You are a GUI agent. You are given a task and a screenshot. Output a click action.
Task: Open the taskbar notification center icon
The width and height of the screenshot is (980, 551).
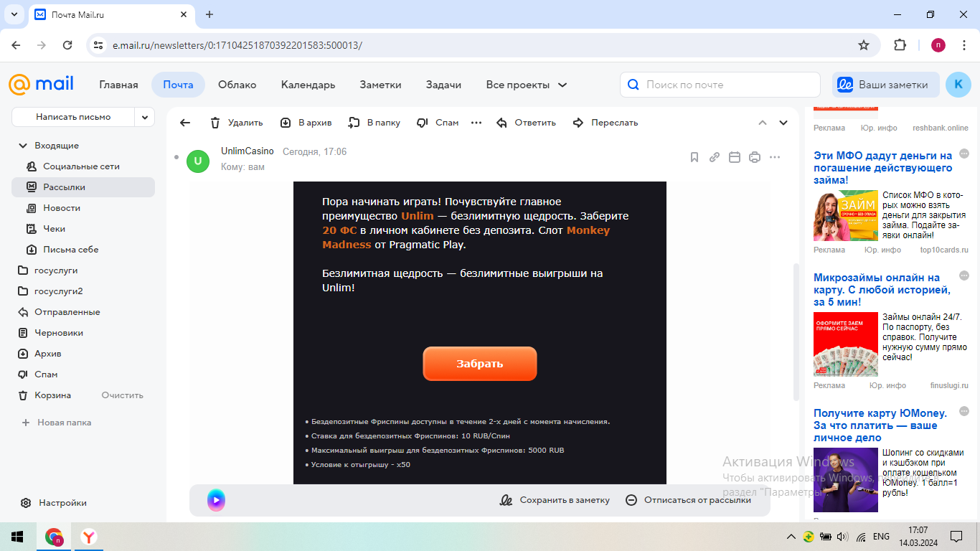coord(956,537)
